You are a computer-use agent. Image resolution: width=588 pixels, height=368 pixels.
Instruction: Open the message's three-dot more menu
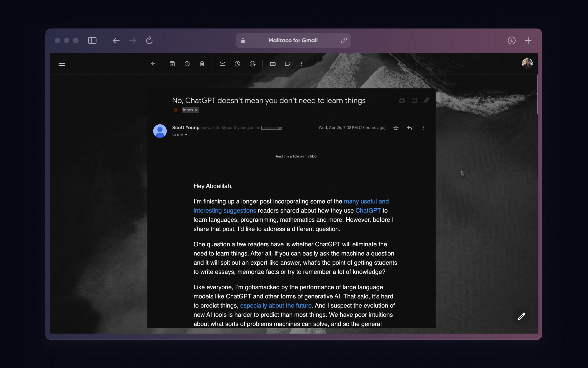423,128
